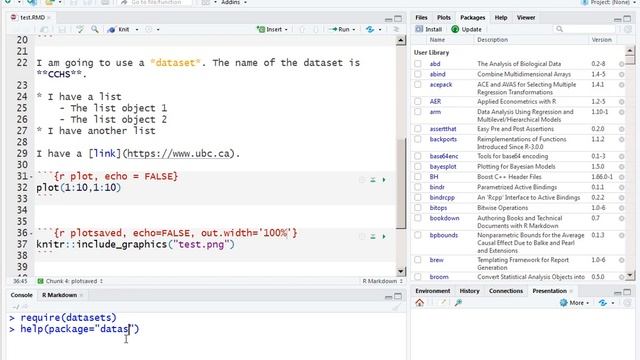The image size is (640, 360).
Task: Click the refresh icon in the Presentation toolbar
Action: (627, 302)
